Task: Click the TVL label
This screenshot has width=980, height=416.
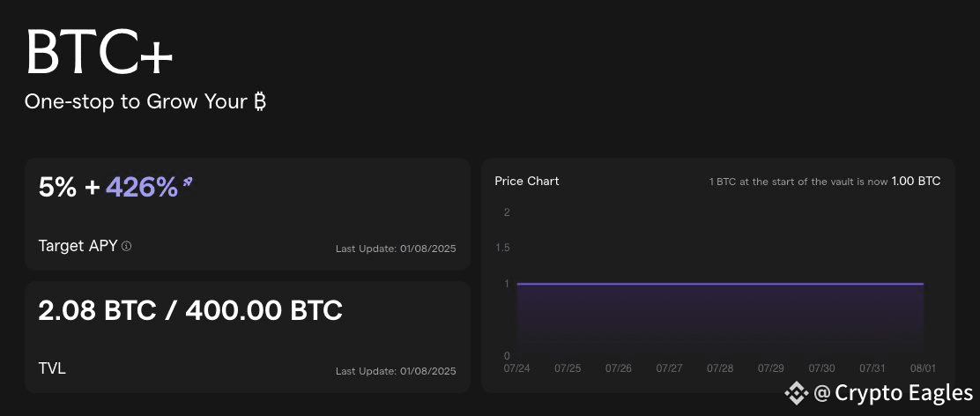Action: [x=52, y=368]
